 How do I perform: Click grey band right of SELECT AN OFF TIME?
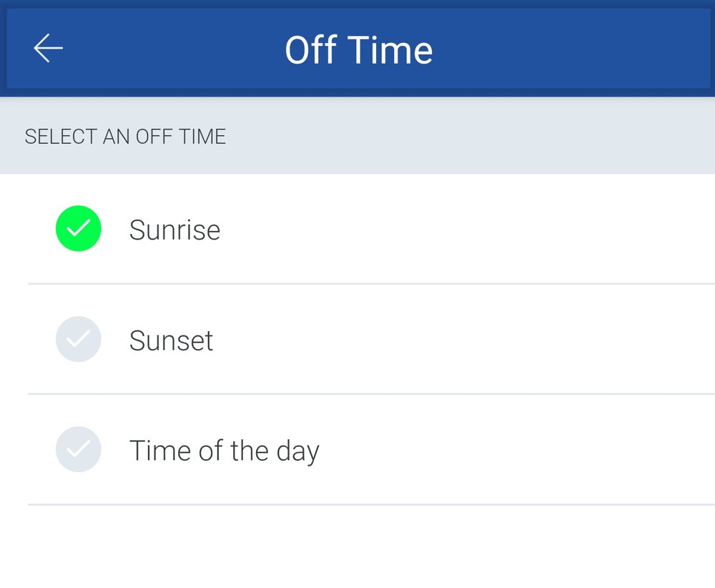[470, 136]
